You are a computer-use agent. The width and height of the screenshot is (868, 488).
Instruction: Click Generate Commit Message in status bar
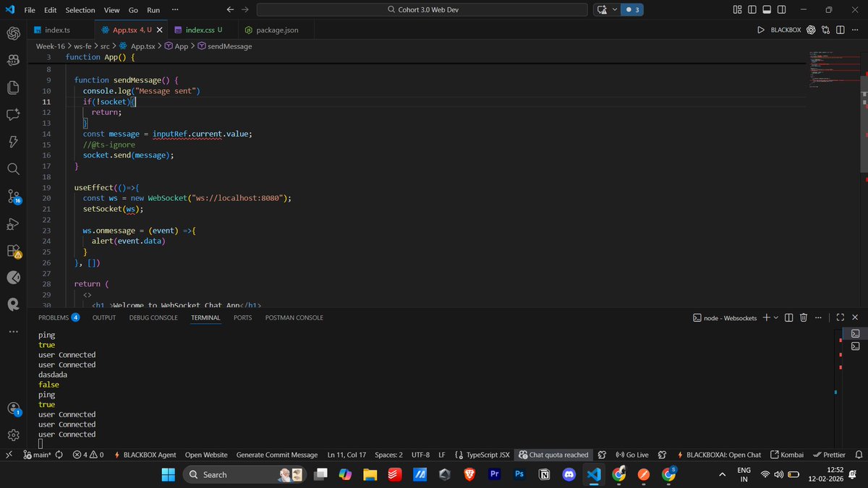(277, 455)
